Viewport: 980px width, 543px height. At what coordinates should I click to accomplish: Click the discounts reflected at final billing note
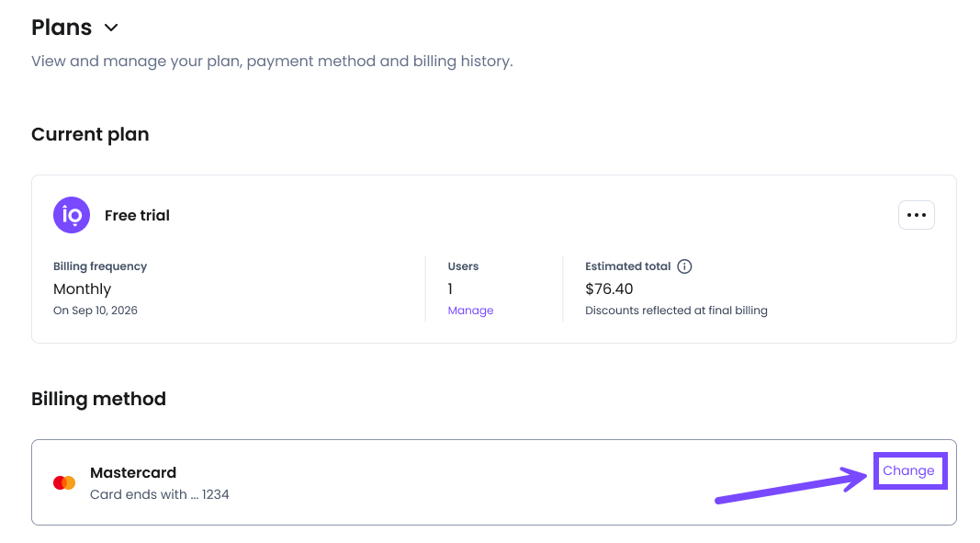tap(676, 311)
